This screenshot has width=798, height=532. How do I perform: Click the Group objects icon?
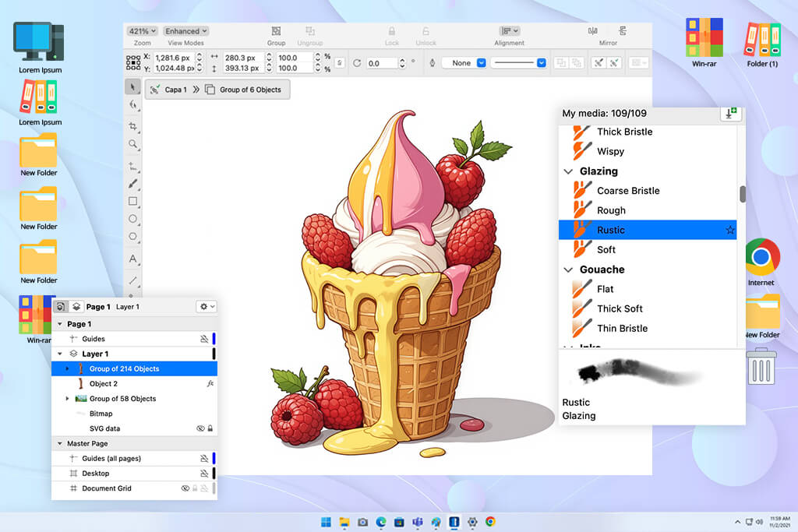pyautogui.click(x=276, y=31)
